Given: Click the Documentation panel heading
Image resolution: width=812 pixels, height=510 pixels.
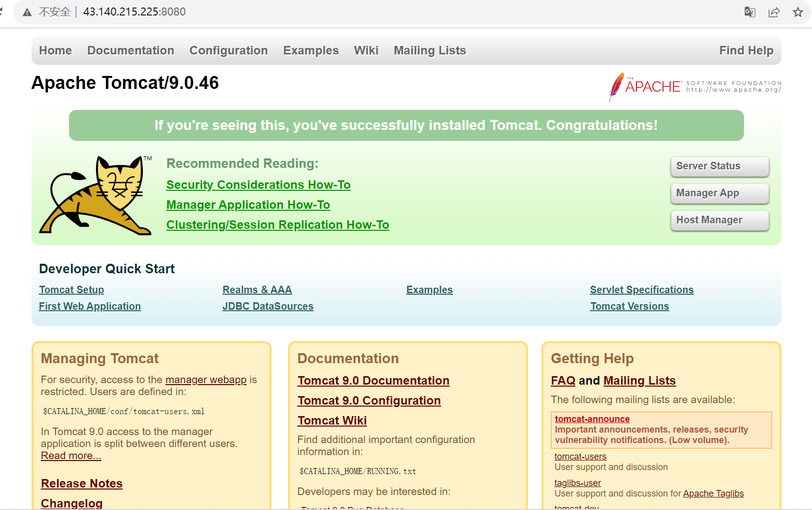Looking at the screenshot, I should 348,359.
